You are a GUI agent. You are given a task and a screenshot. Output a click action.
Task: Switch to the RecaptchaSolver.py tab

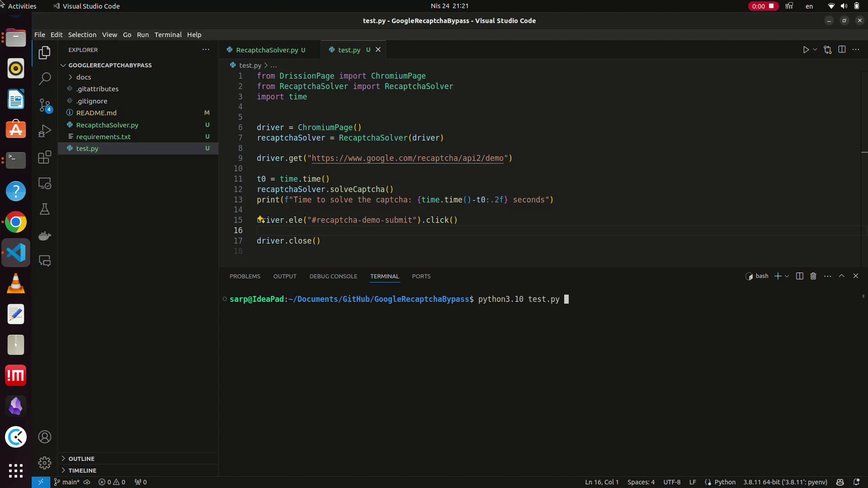tap(267, 50)
